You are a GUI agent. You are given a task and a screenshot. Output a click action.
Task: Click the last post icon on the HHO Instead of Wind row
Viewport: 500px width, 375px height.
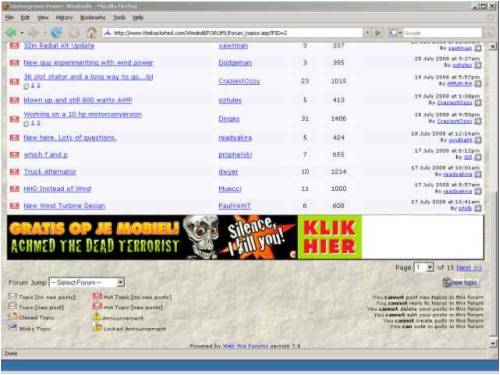[x=478, y=191]
